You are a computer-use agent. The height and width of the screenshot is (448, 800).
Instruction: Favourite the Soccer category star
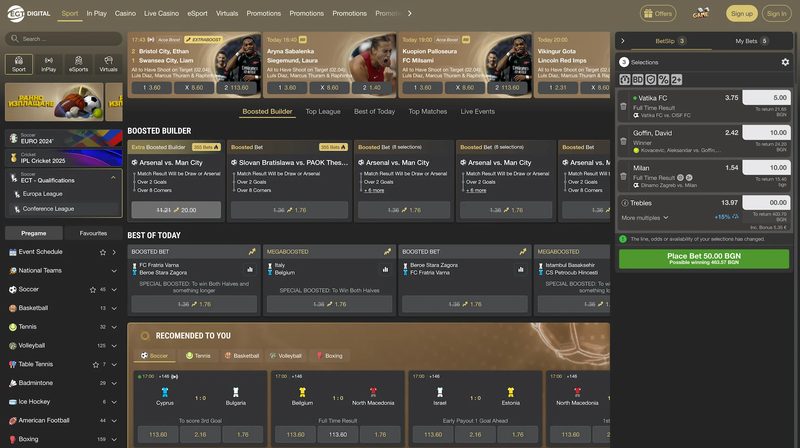click(x=93, y=289)
